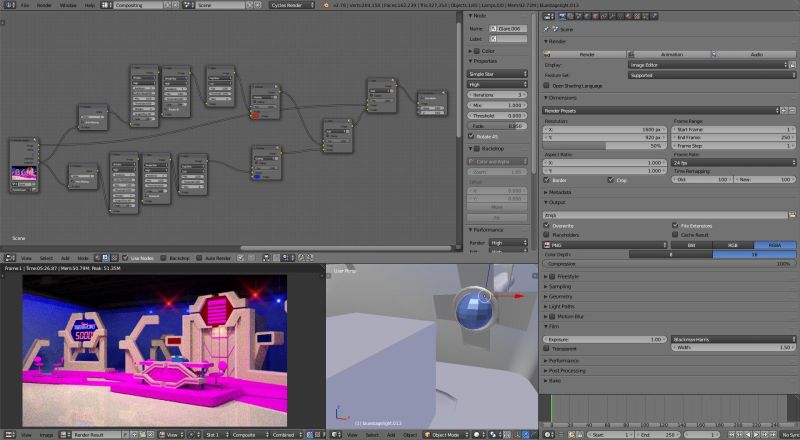This screenshot has width=800, height=440.
Task: Open the Render Layers properties tab icon
Action: point(570,16)
